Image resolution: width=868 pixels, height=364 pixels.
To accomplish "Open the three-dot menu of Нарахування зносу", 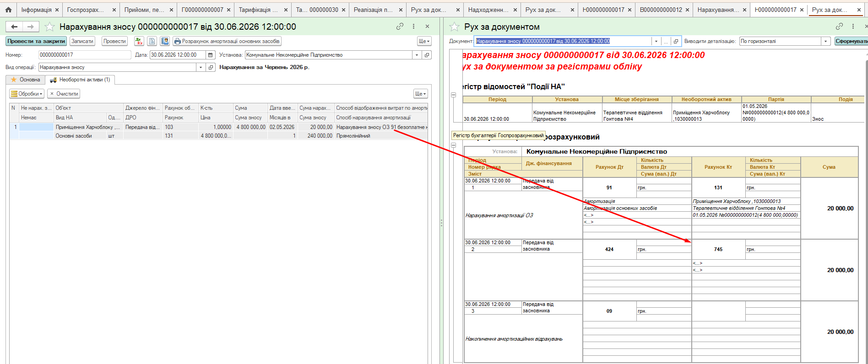I will [413, 27].
